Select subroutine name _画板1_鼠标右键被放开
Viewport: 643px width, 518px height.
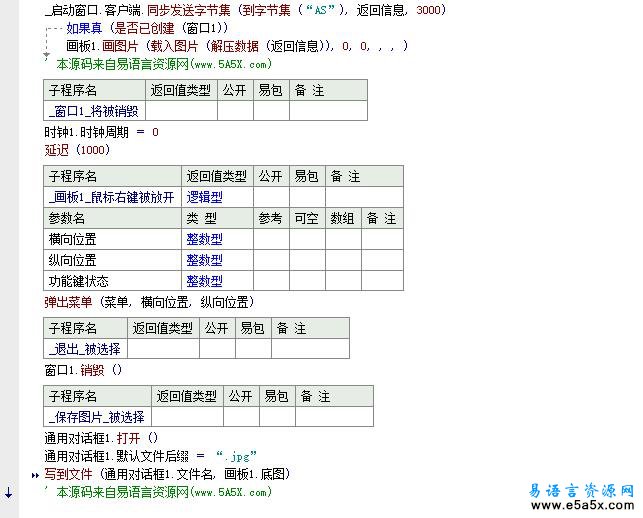tap(112, 197)
